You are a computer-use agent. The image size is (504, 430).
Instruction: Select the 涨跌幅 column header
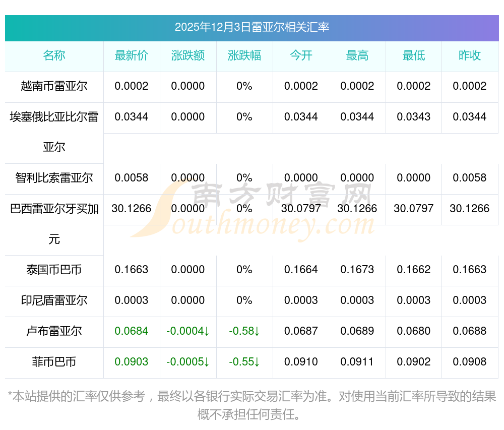tap(244, 56)
